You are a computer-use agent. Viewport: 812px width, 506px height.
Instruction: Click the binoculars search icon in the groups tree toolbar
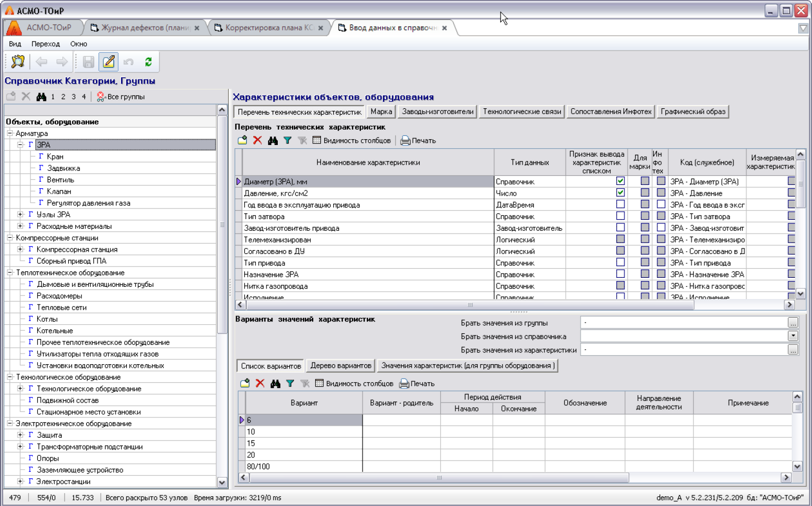pyautogui.click(x=41, y=97)
